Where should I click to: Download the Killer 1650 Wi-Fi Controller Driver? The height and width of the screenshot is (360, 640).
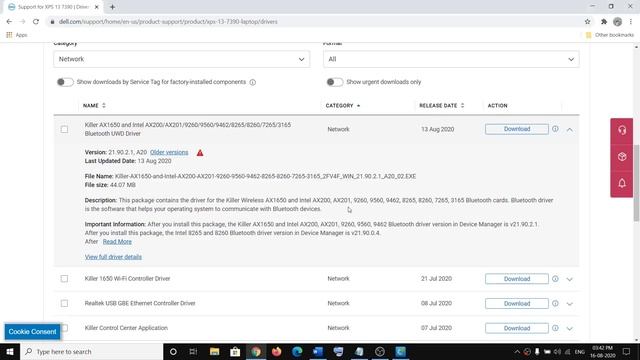(x=517, y=279)
